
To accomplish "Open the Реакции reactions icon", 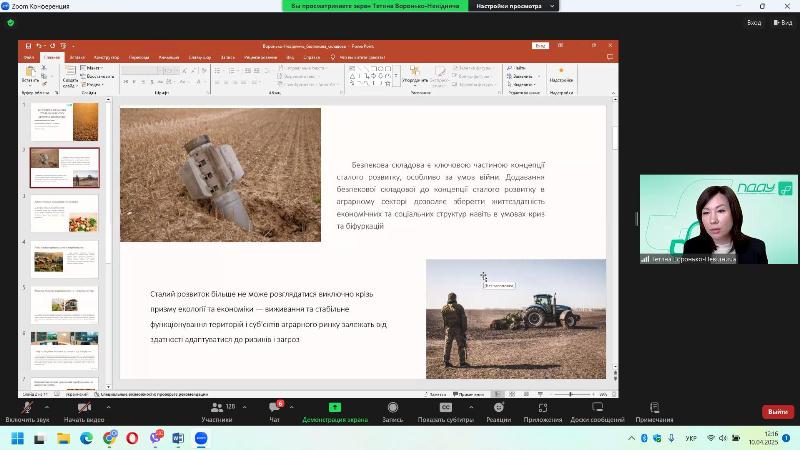I will [x=498, y=408].
